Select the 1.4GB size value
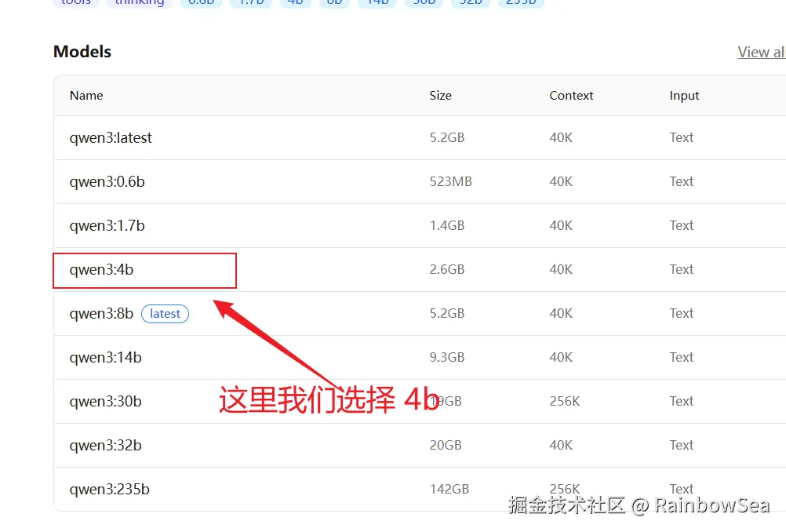Image resolution: width=786 pixels, height=532 pixels. (446, 226)
